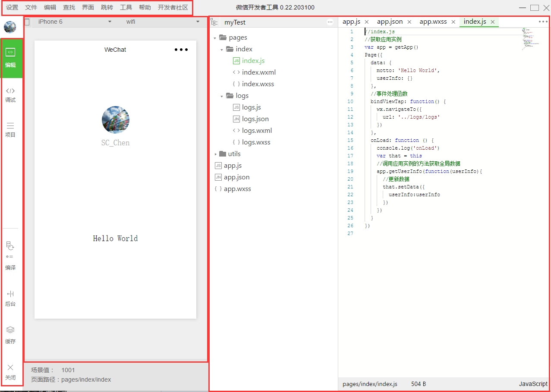Click line 10 bindViewTap code

point(408,102)
